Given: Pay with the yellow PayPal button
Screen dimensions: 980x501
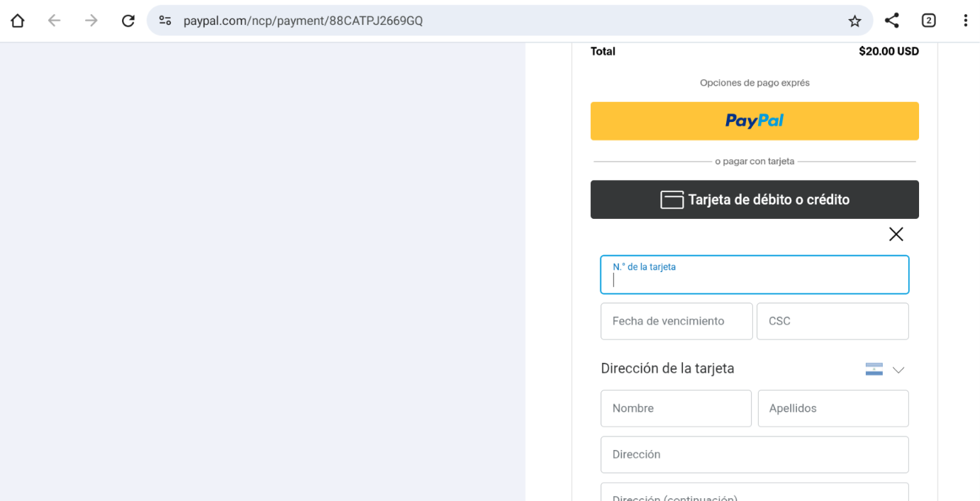Looking at the screenshot, I should (x=755, y=120).
